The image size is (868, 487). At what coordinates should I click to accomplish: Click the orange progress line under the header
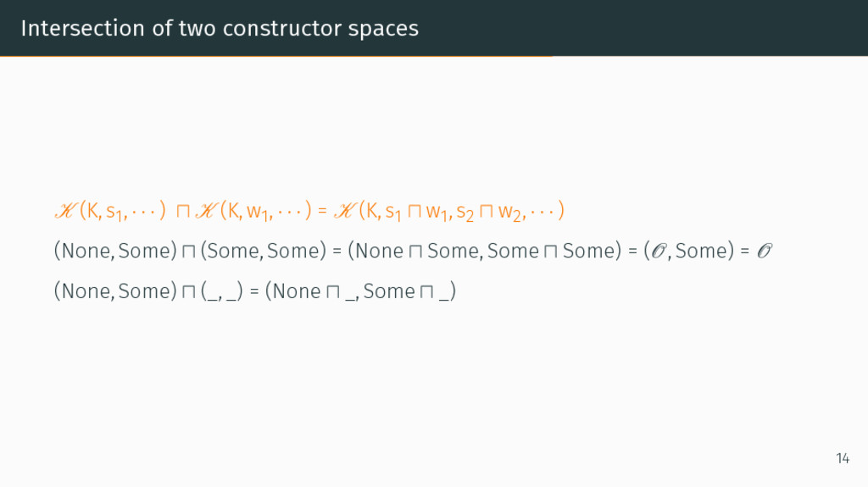(276, 56)
